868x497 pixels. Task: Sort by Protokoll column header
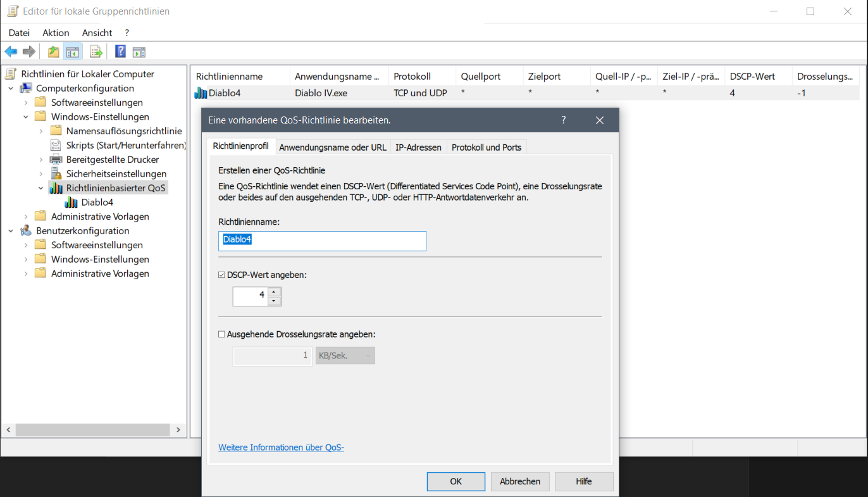click(x=421, y=76)
